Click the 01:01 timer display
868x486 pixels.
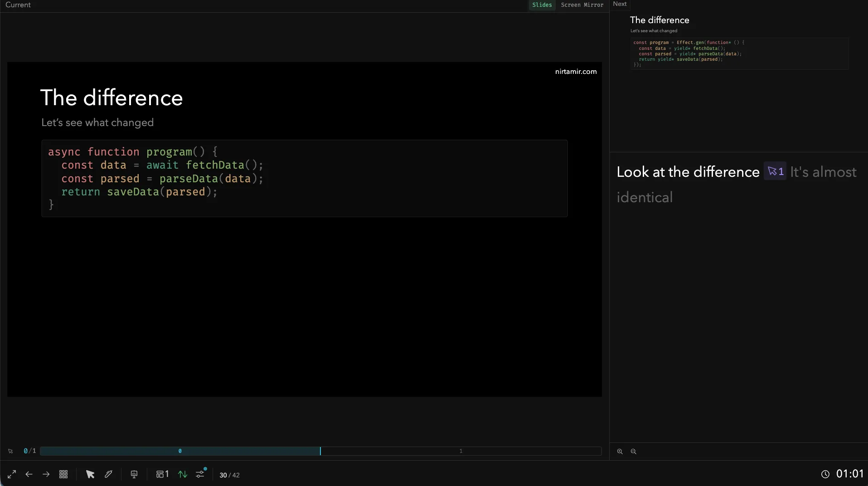pos(850,474)
